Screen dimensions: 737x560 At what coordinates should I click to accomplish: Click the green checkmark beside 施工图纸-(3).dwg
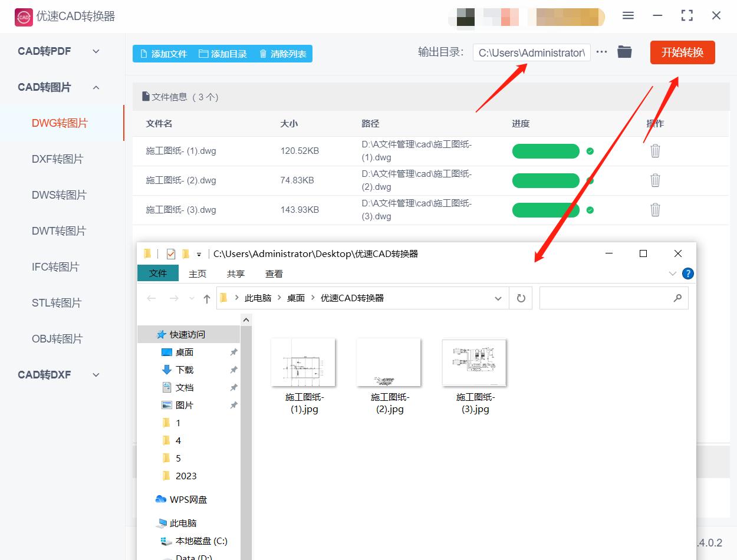tap(590, 210)
